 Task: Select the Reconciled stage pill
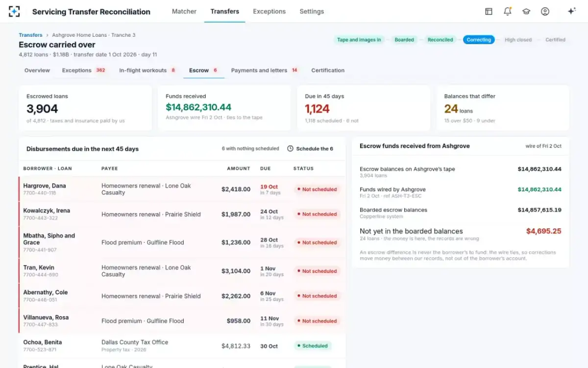click(x=440, y=40)
